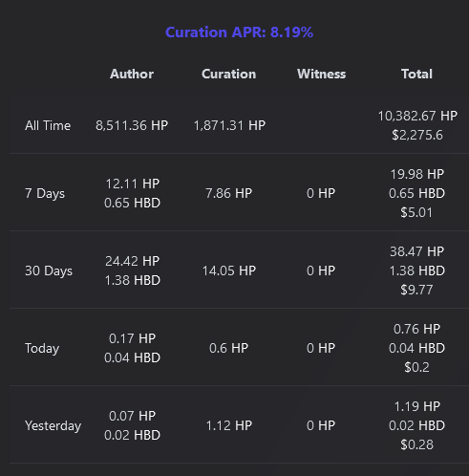
Task: Select the Total column header
Action: coord(416,74)
